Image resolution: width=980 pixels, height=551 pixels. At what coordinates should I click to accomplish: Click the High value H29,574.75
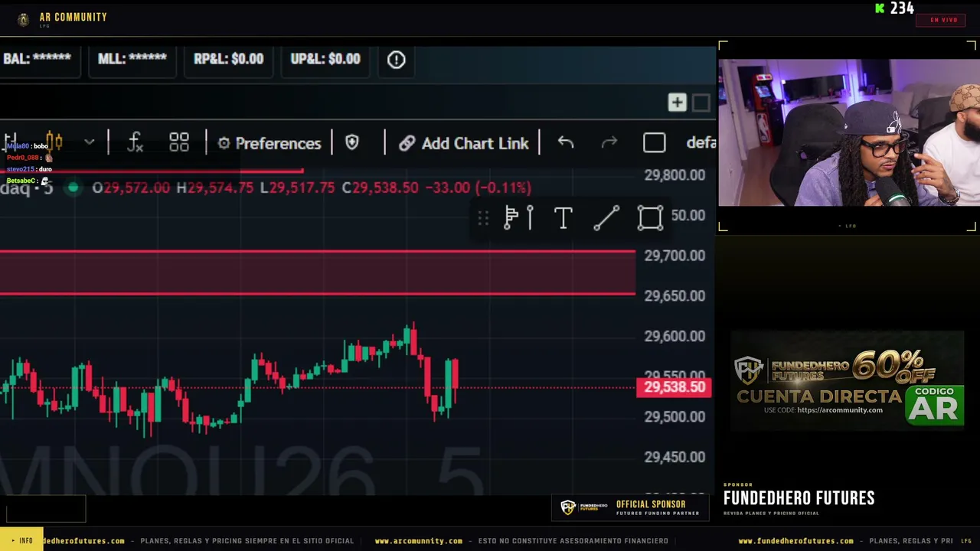pos(214,187)
